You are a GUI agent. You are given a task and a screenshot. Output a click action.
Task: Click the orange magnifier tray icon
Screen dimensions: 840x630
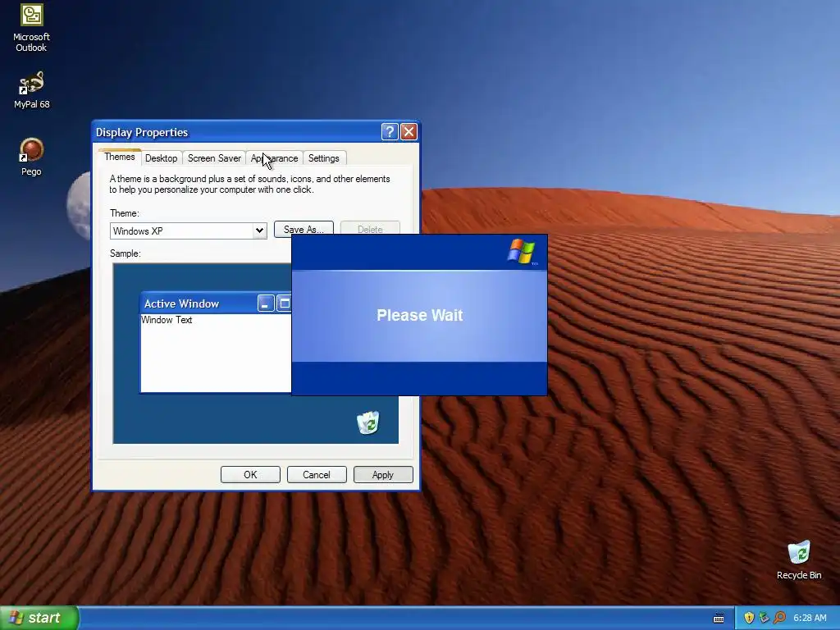779,618
